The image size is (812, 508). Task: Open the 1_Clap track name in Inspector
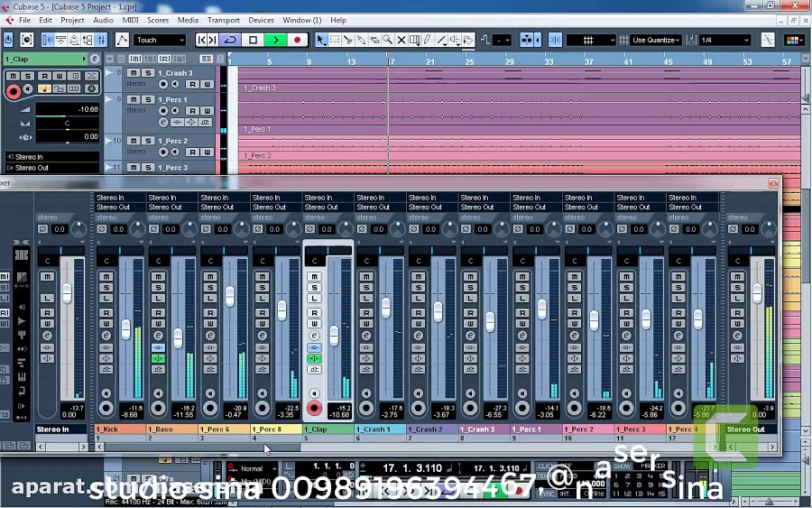coord(45,59)
